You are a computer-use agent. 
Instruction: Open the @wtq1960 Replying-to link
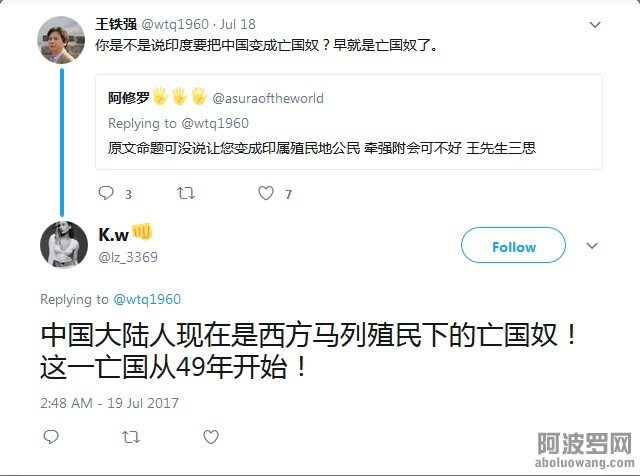tap(147, 299)
